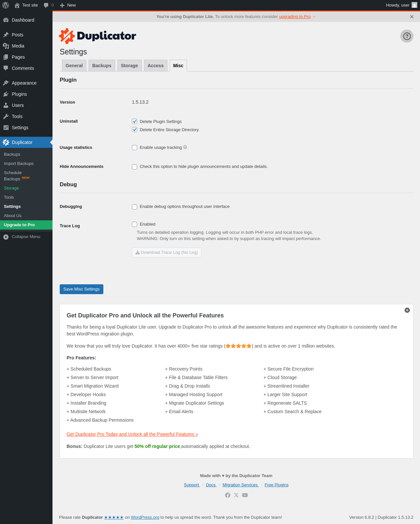Select the Misc settings tab
The height and width of the screenshot is (524, 420).
[178, 66]
